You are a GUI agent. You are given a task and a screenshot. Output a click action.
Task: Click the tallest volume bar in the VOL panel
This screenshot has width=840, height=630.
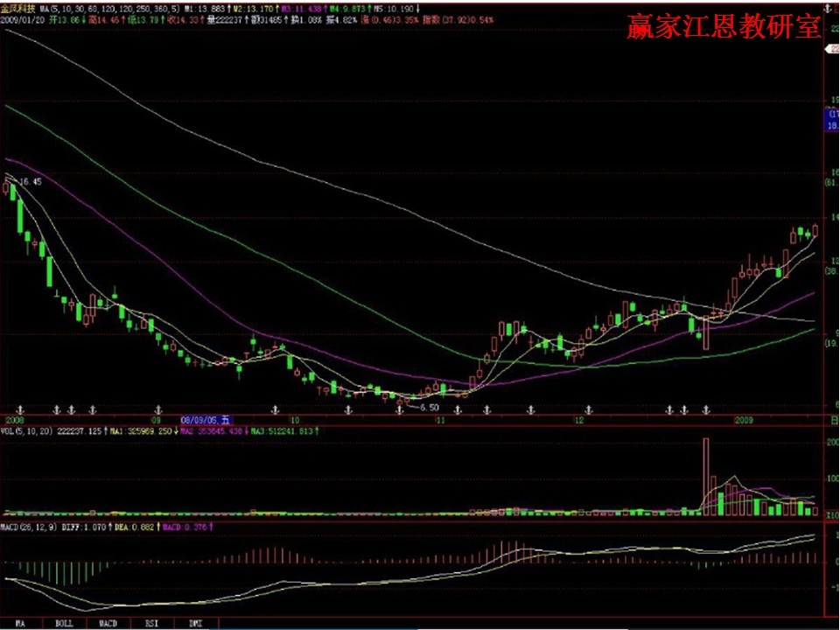(705, 475)
